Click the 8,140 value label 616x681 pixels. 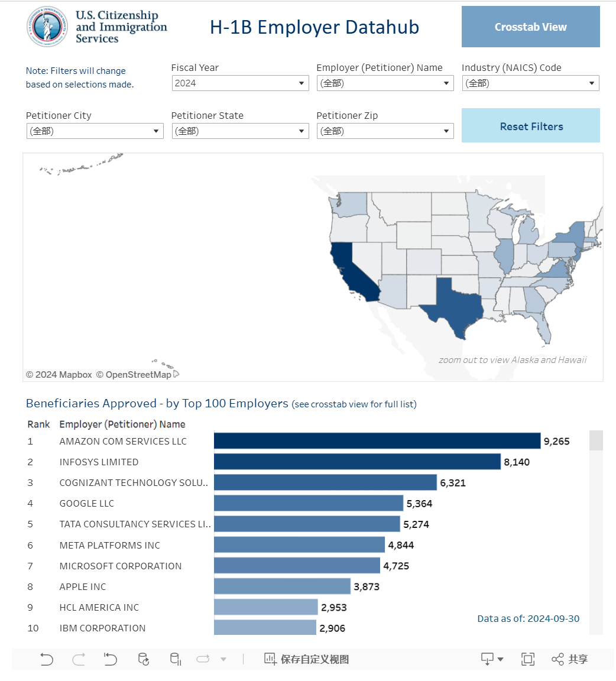coord(517,462)
